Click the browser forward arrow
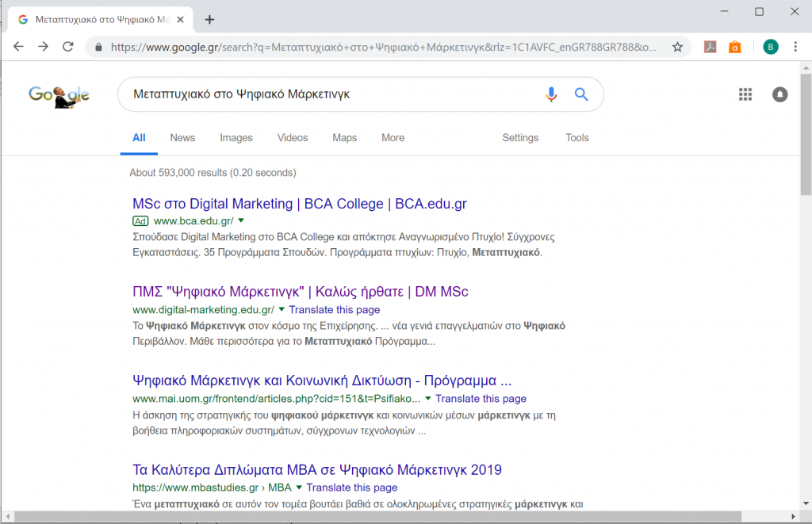 (x=44, y=47)
